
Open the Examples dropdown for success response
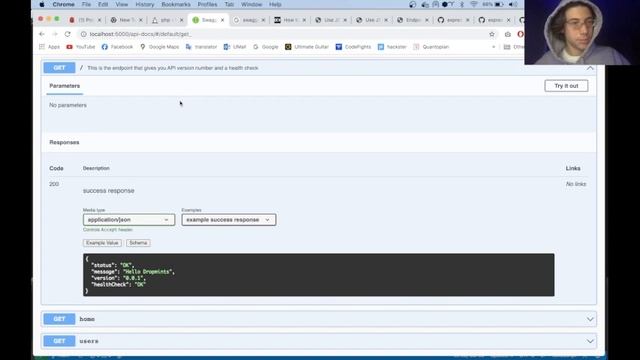click(x=229, y=220)
